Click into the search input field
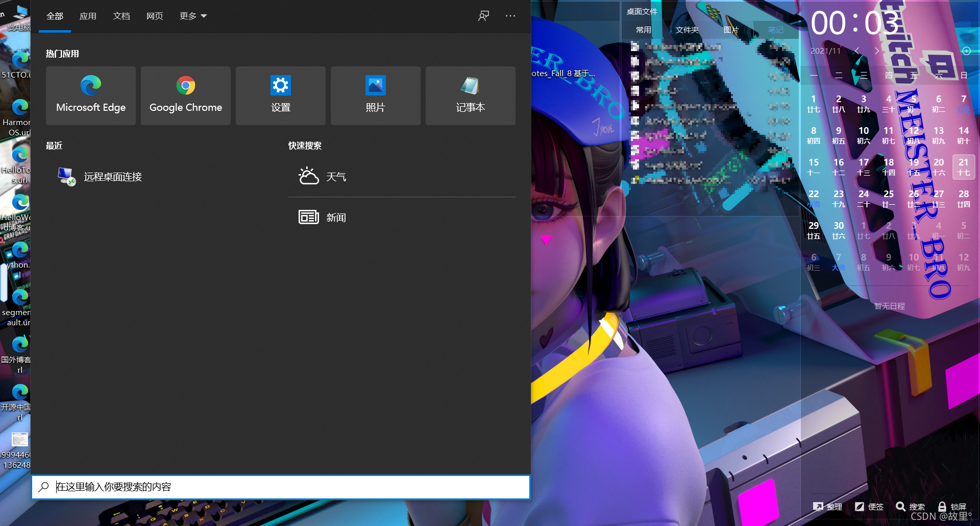 [281, 487]
